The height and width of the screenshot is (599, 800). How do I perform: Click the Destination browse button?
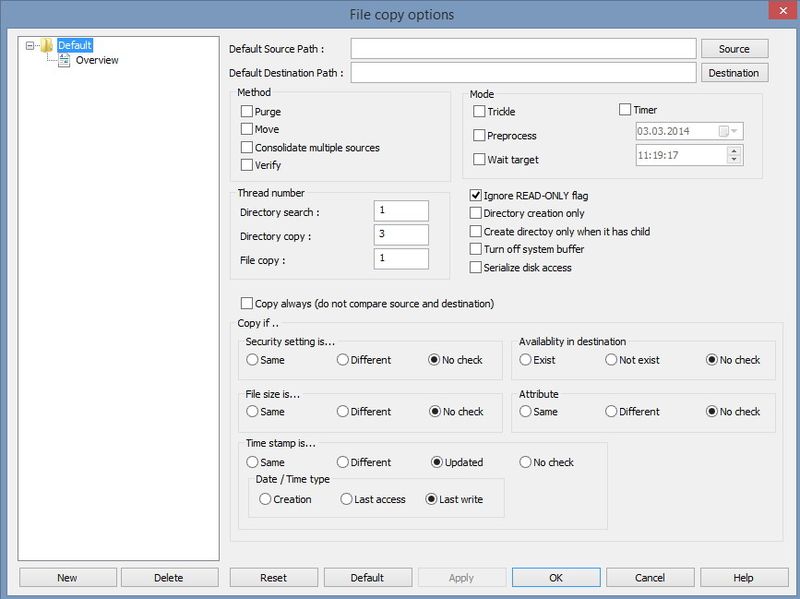tap(734, 73)
